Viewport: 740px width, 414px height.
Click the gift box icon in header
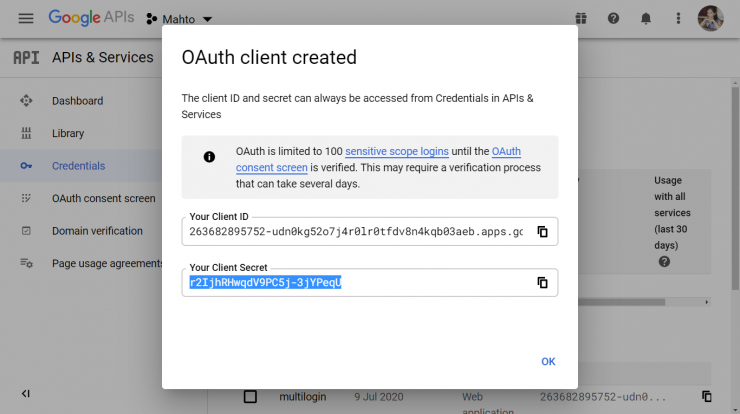point(581,18)
